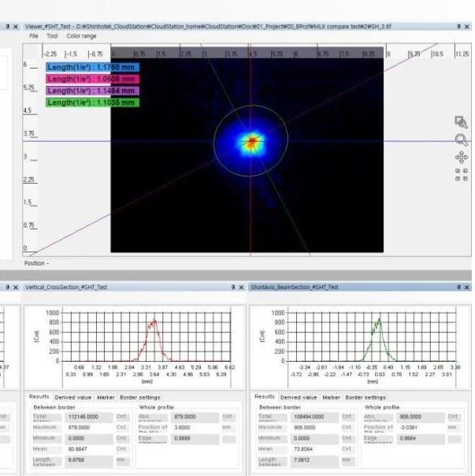Click the purple Length(1/e²) 1.1464 mm label
475x476 pixels.
pyautogui.click(x=93, y=91)
